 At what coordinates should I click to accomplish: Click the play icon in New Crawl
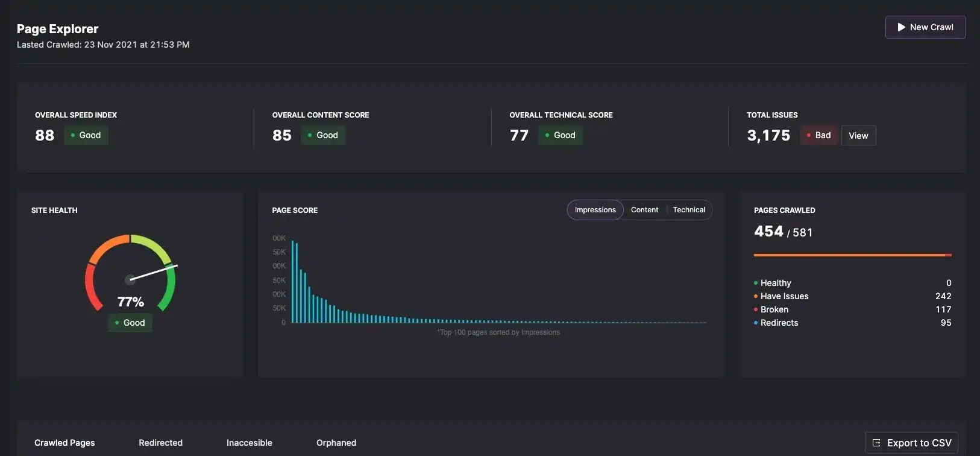[901, 27]
